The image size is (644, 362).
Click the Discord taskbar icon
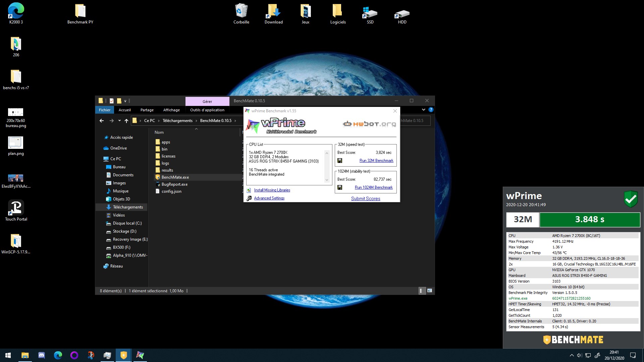pos(42,355)
